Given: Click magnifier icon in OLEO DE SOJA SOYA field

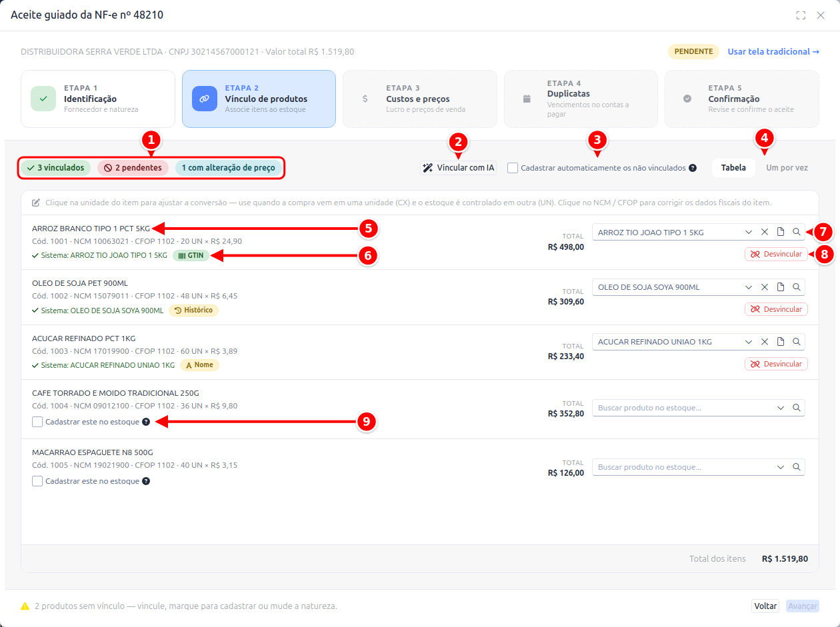Looking at the screenshot, I should click(x=796, y=287).
